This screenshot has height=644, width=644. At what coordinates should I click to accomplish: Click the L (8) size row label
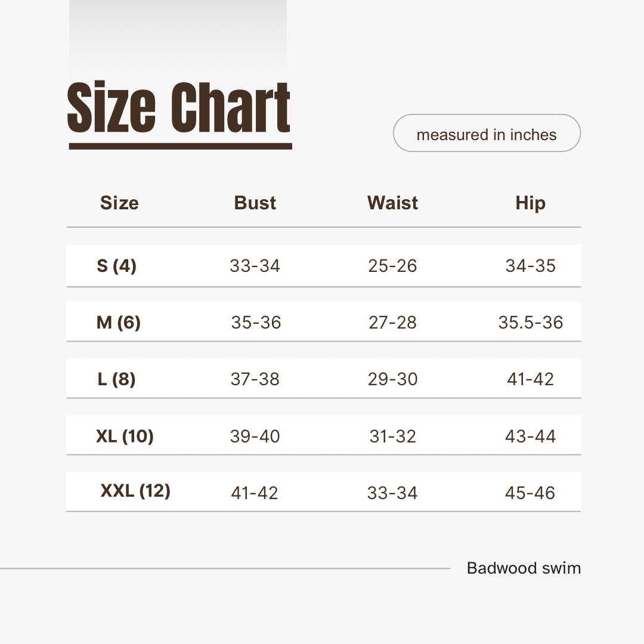coord(117,379)
